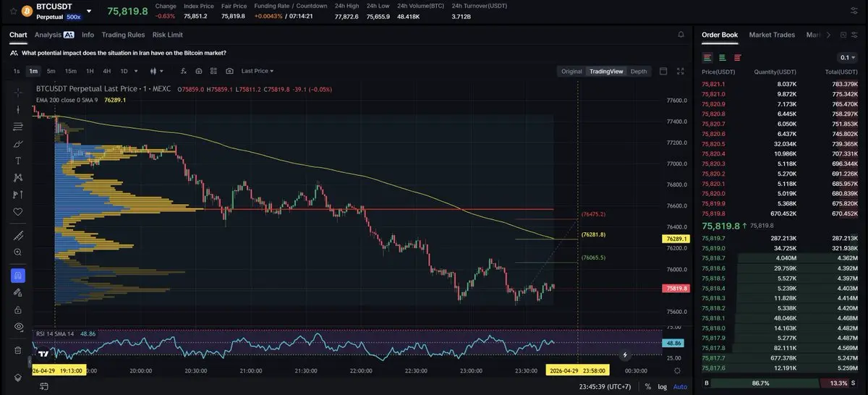Open the Risk Limit tab
The image size is (868, 395).
coord(168,35)
